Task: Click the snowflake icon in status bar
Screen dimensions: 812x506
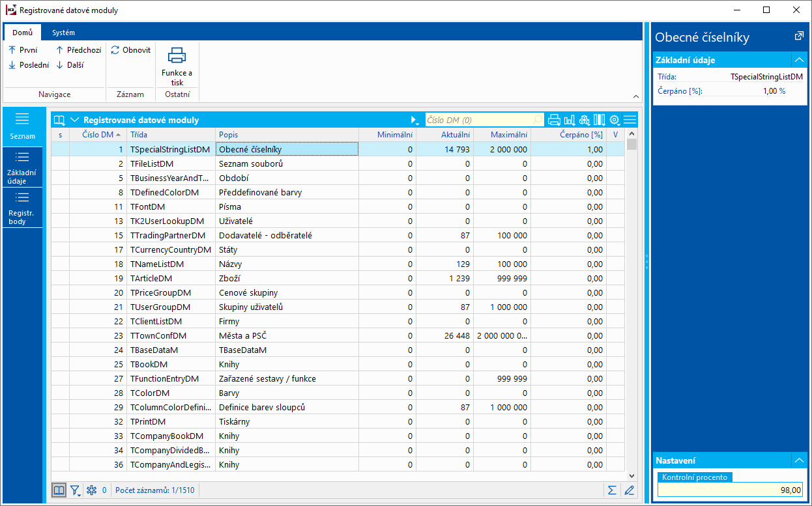Action: (x=92, y=490)
